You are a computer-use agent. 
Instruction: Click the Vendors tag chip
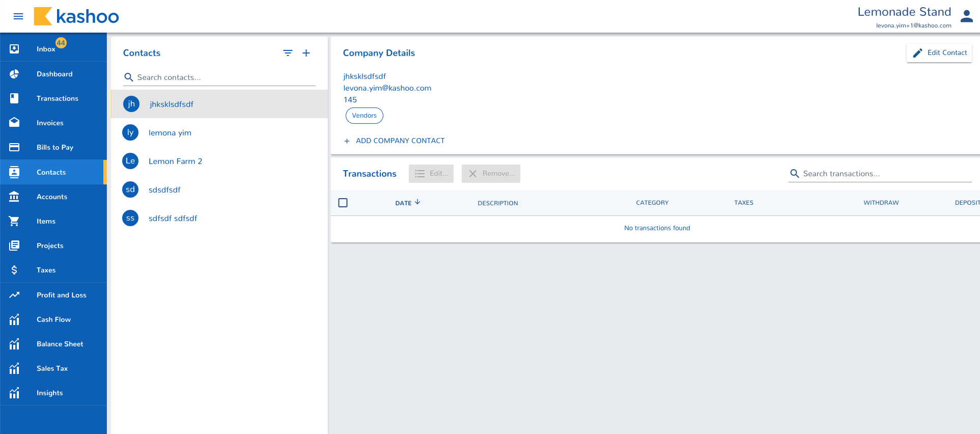pos(365,116)
